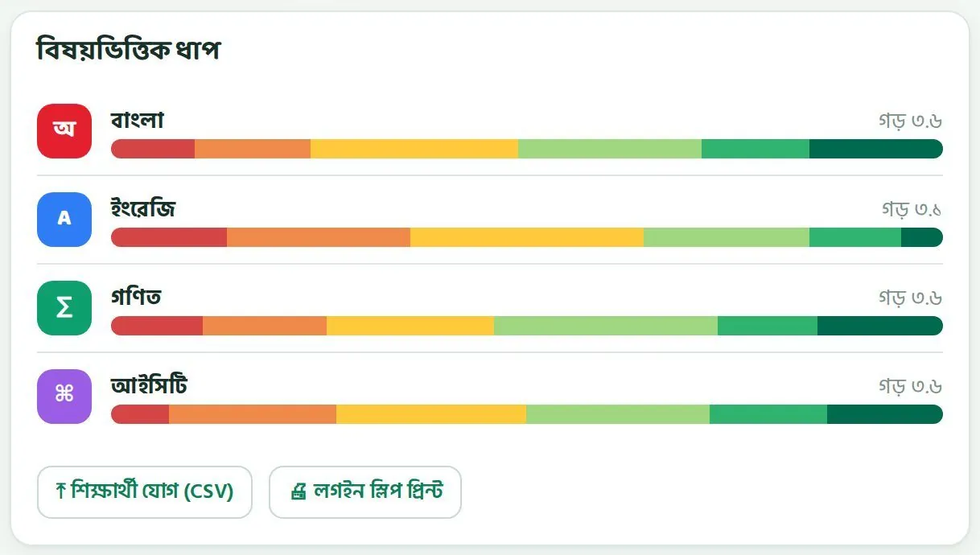Viewport: 980px width, 555px height.
Task: Click the purple আইসিটি command icon
Action: 64,397
